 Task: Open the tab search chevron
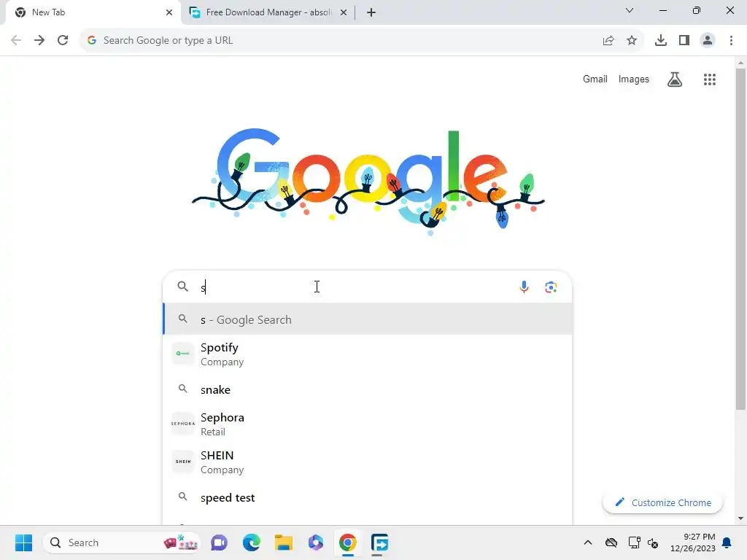pyautogui.click(x=630, y=10)
